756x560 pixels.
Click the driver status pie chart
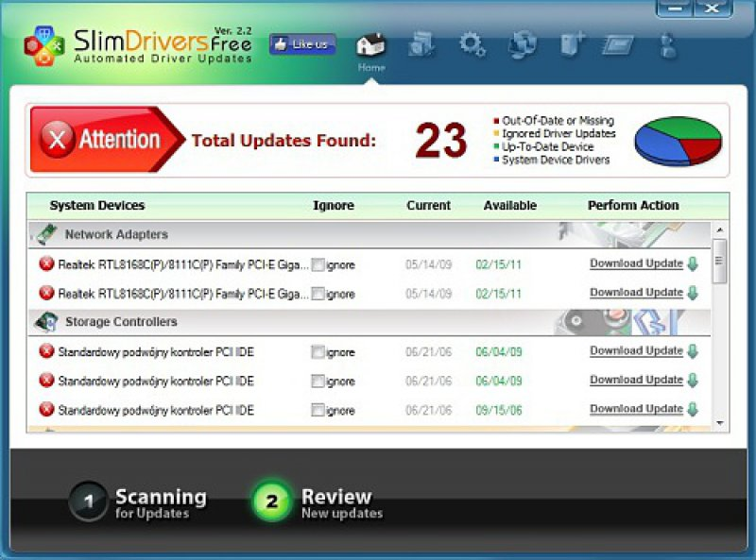pos(678,141)
